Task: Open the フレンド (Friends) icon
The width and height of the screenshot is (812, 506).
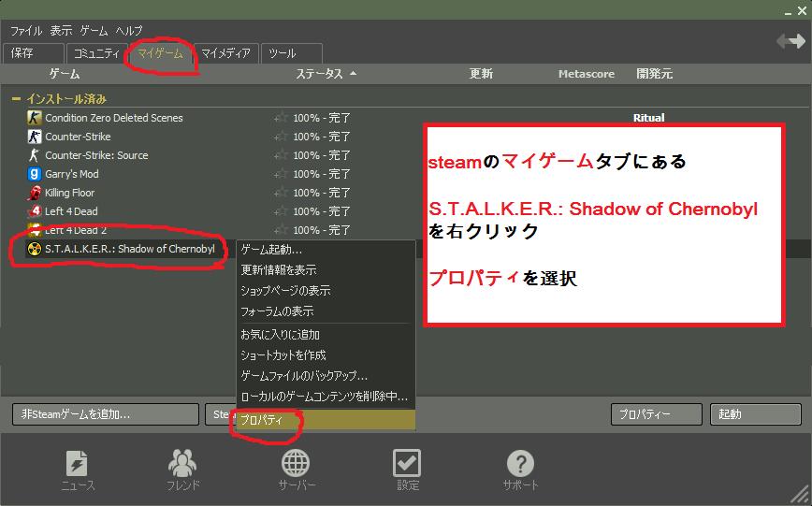Action: click(182, 462)
